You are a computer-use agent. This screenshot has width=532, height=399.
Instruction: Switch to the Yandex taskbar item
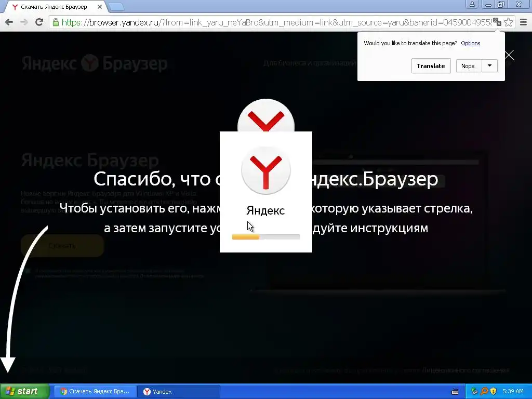point(179,392)
